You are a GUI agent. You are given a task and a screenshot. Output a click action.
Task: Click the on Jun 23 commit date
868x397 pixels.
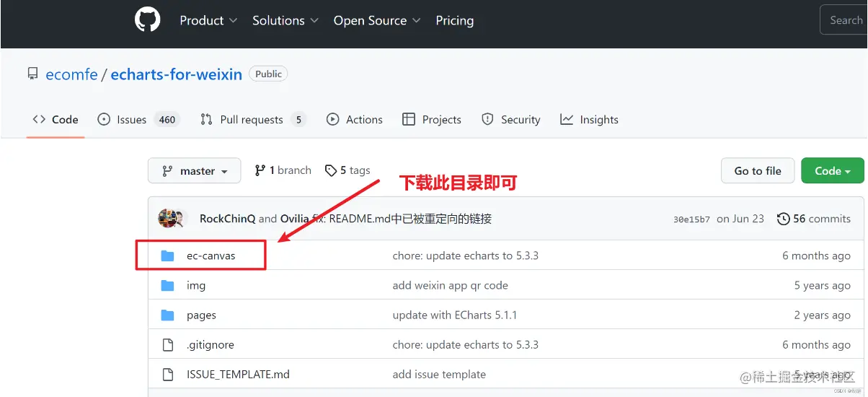tap(740, 219)
